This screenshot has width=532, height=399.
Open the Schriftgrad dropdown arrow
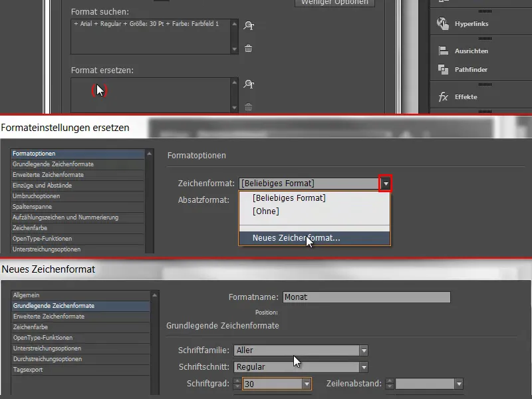[307, 384]
